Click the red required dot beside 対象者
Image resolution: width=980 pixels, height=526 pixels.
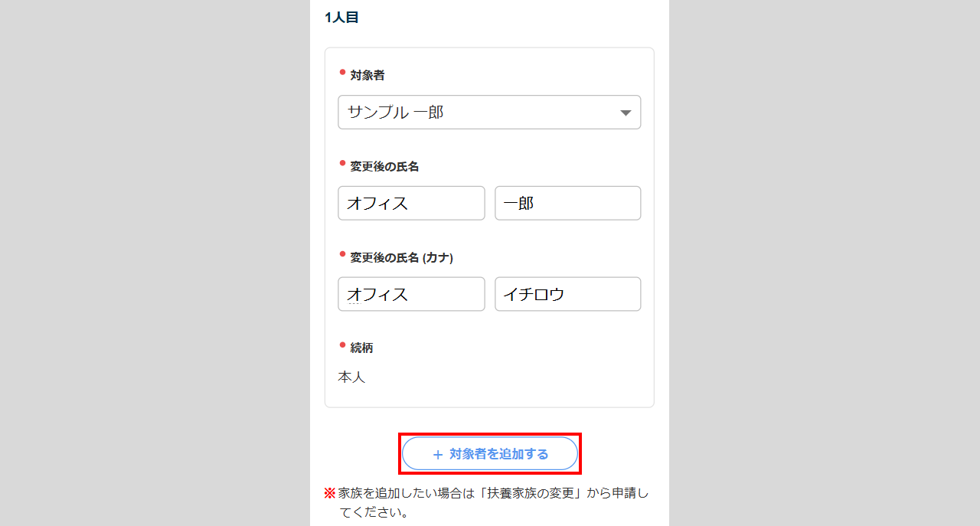coord(342,72)
